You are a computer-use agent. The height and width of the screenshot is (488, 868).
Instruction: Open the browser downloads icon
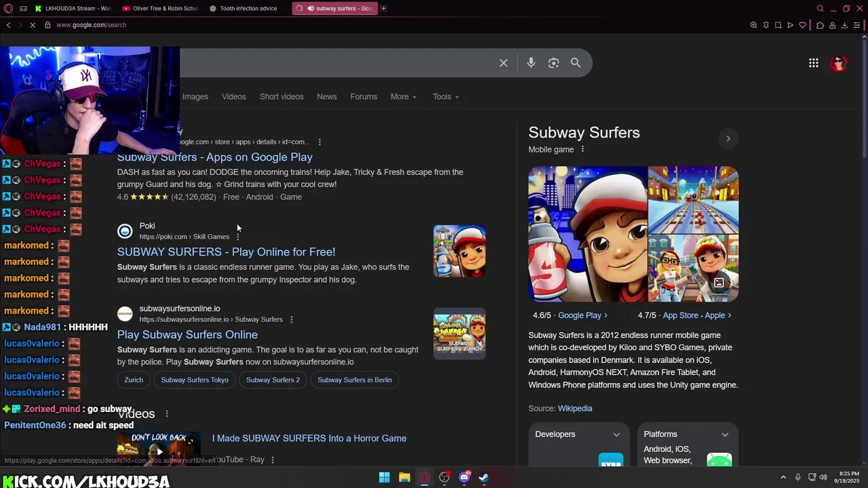point(844,25)
